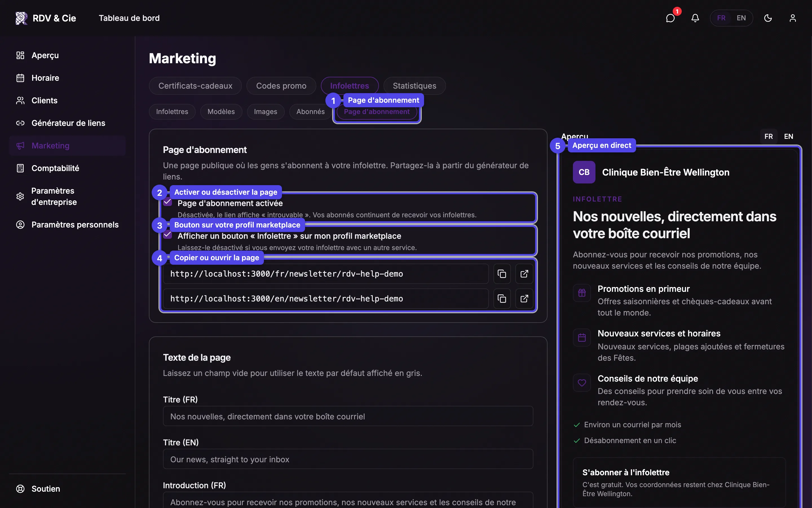
Task: Open the notifications bell
Action: pos(695,18)
